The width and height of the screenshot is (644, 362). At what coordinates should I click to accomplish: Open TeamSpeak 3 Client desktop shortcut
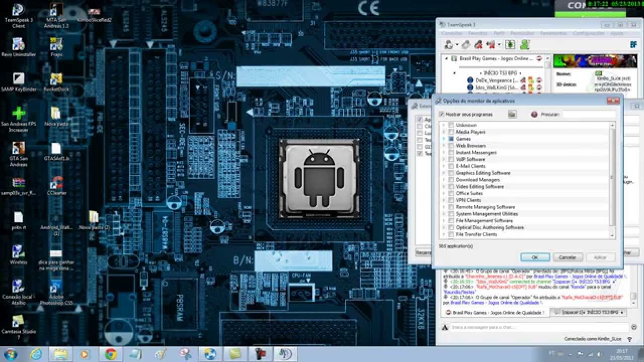tap(18, 16)
